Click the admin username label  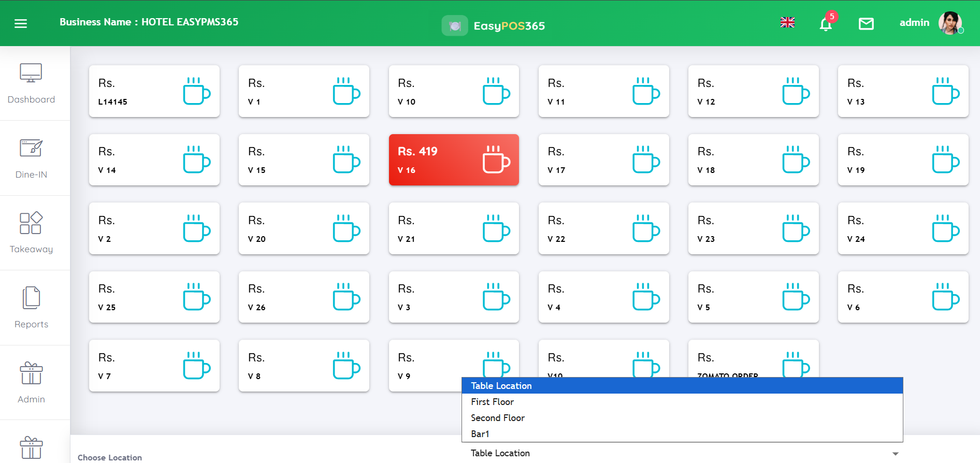914,22
